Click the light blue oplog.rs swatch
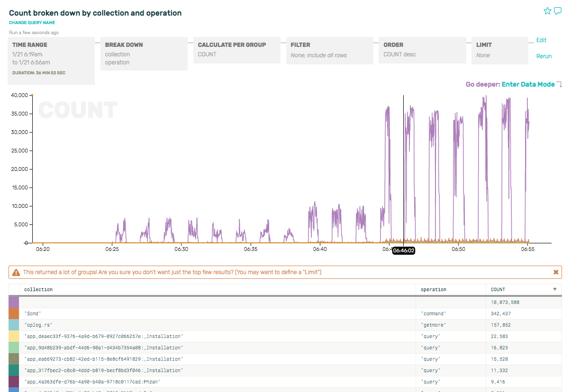 click(14, 325)
